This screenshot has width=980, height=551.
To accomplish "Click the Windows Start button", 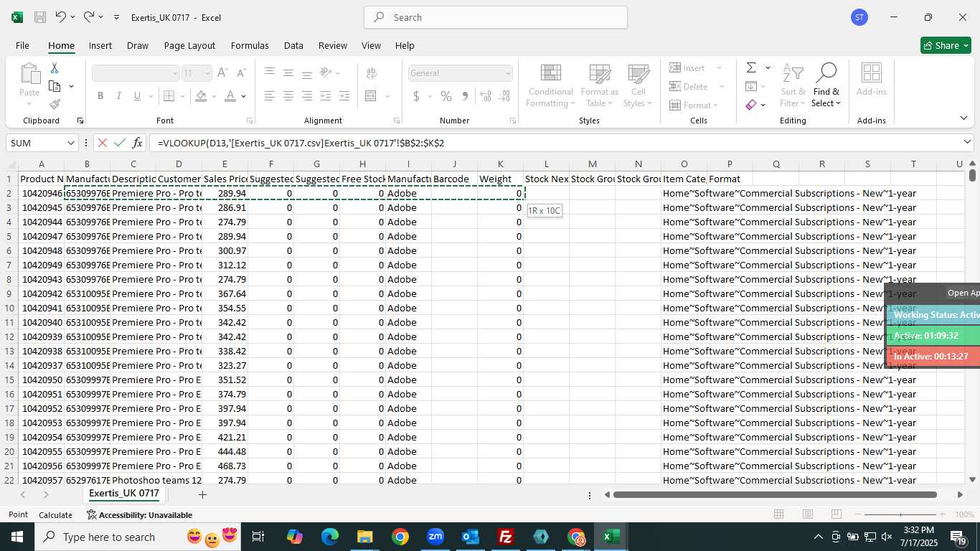I will pyautogui.click(x=17, y=537).
